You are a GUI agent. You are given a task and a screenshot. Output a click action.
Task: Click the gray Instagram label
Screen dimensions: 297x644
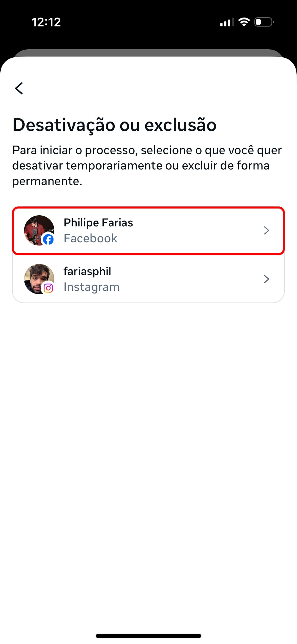point(91,287)
